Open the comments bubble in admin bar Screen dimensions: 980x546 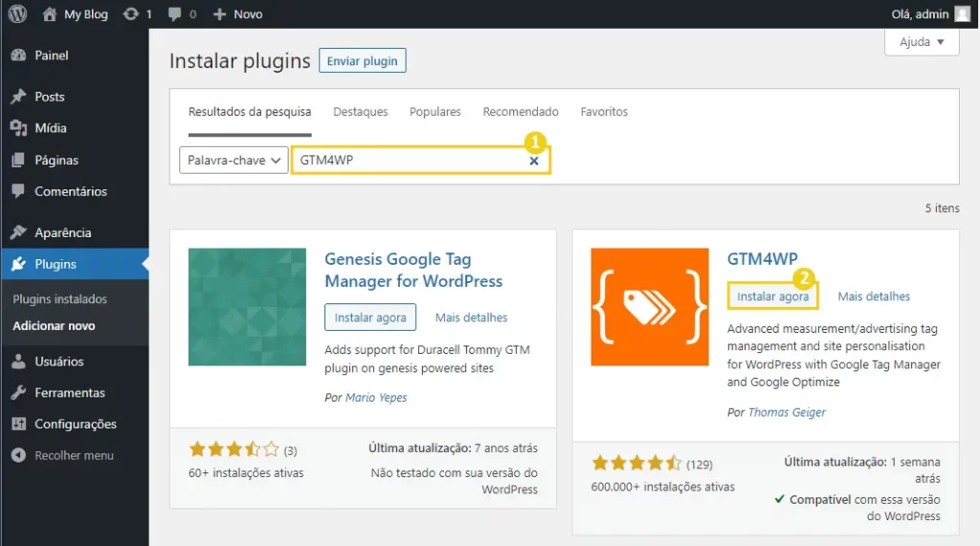click(175, 13)
